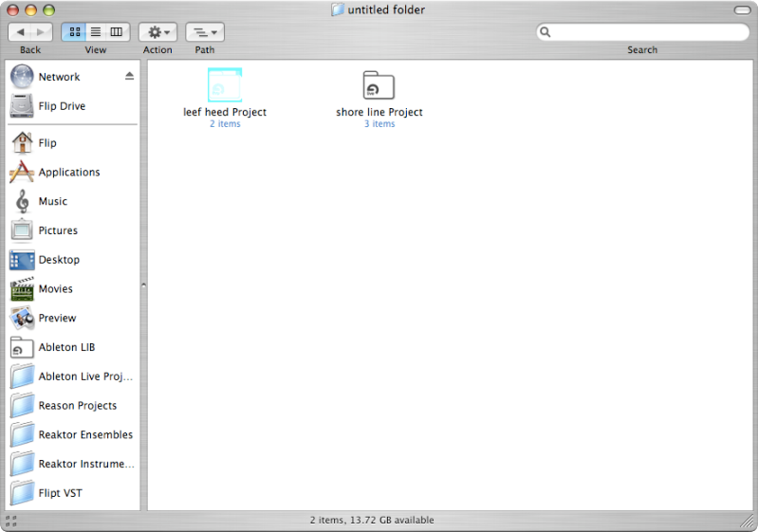This screenshot has height=532, width=758.
Task: Click the 'Preview' sidebar label
Action: point(58,318)
